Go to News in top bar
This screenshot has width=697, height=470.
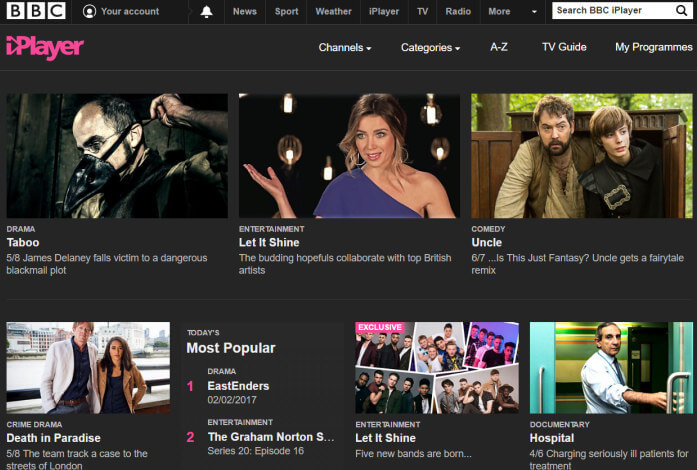coord(245,11)
